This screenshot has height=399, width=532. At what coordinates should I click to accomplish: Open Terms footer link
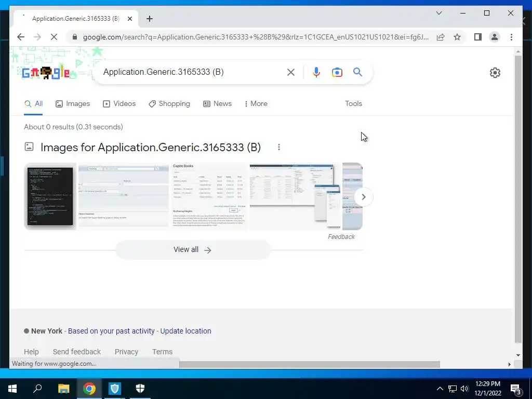[x=162, y=352]
